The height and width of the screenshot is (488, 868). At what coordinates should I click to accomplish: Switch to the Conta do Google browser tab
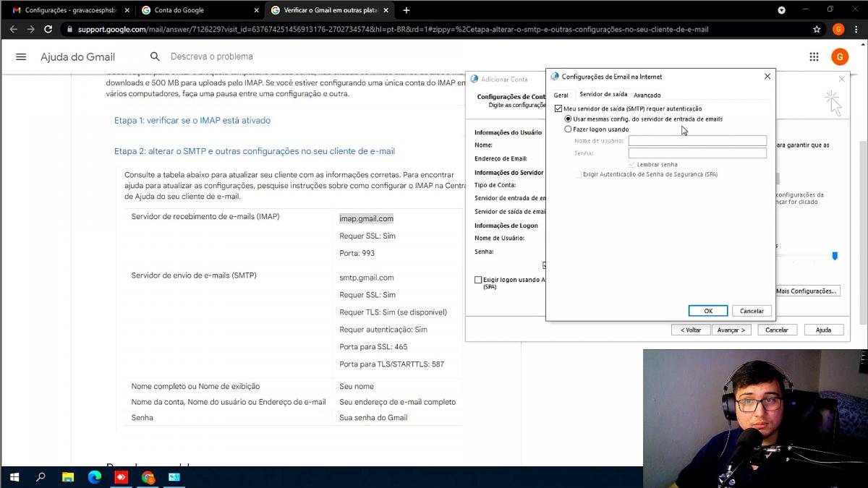199,10
